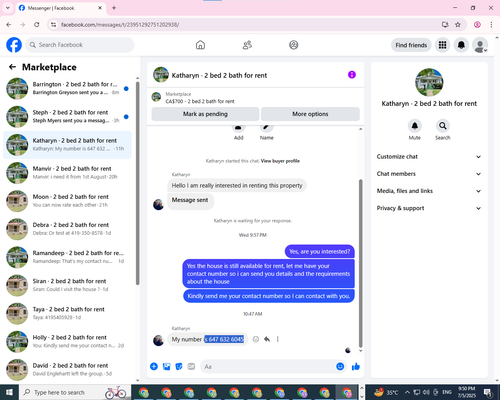Open Ramandeep 2 bed 2 bath conversation
500x400 pixels.
(x=68, y=257)
